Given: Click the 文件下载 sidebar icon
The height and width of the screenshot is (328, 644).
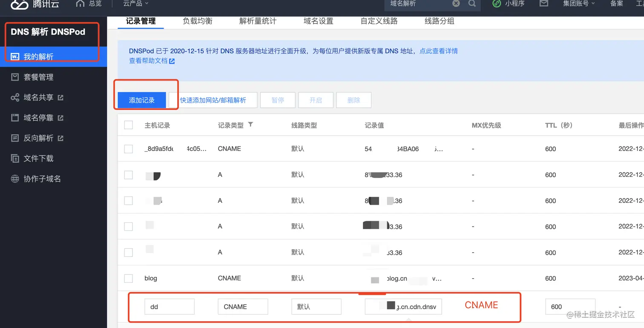Looking at the screenshot, I should click(x=15, y=158).
